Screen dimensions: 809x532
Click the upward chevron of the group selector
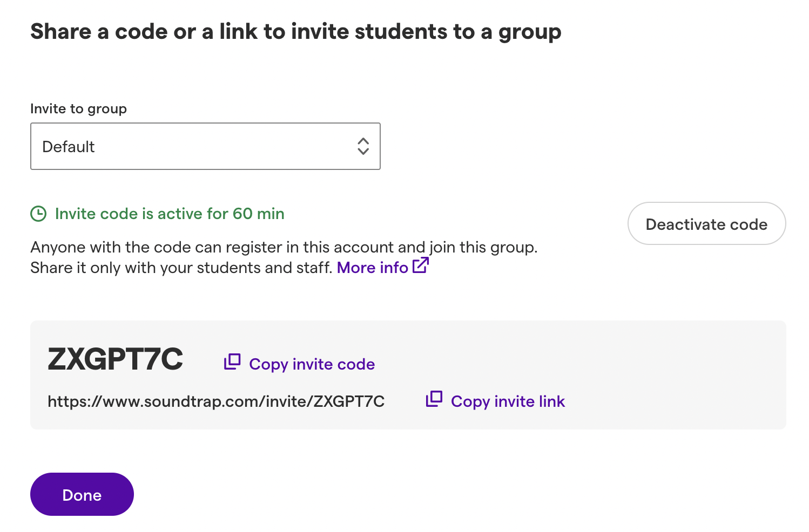point(363,141)
